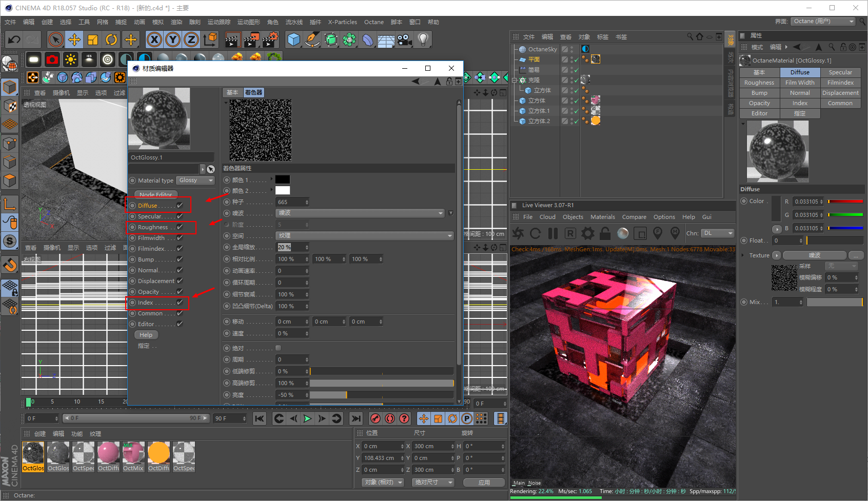Open the Octane menu in menu bar
This screenshot has width=868, height=501.
tap(374, 22)
